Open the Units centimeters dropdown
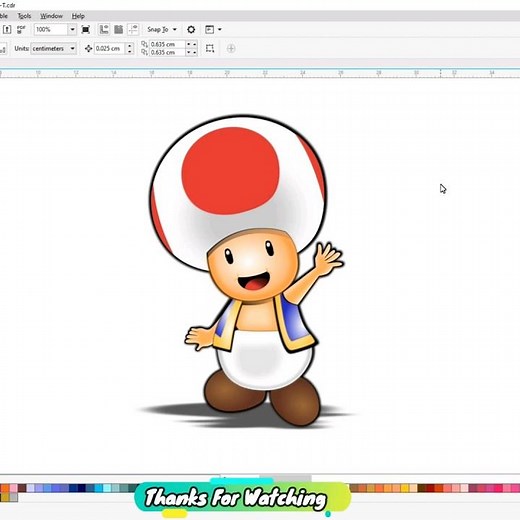 pos(53,48)
